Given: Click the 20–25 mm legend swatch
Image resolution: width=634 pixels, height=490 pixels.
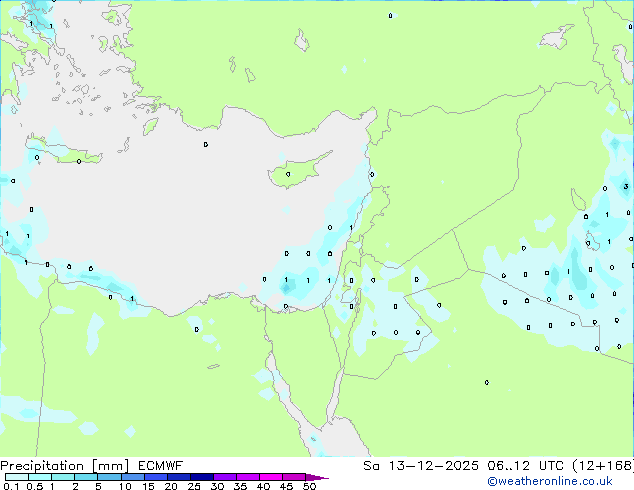Looking at the screenshot, I should (178, 477).
